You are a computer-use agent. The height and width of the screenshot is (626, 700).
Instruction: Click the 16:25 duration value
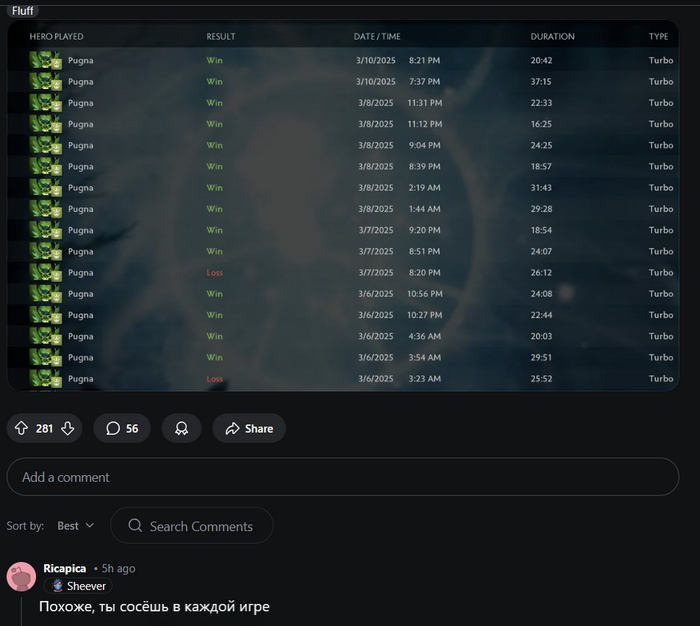click(x=541, y=124)
